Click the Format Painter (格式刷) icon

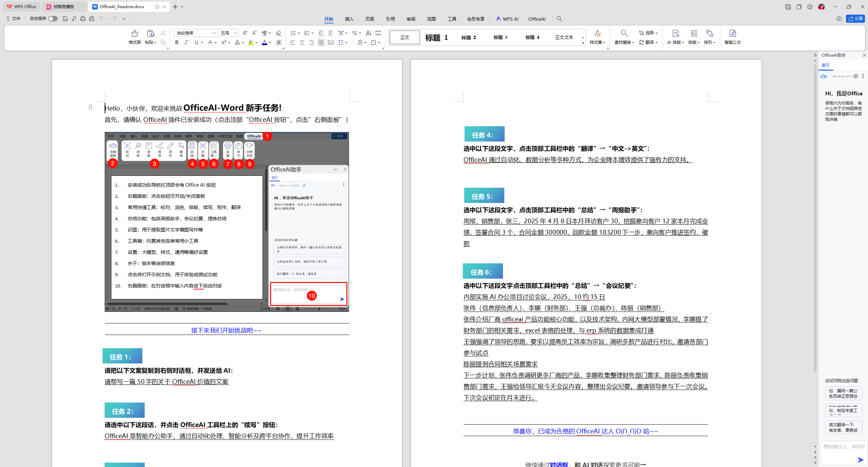(134, 34)
